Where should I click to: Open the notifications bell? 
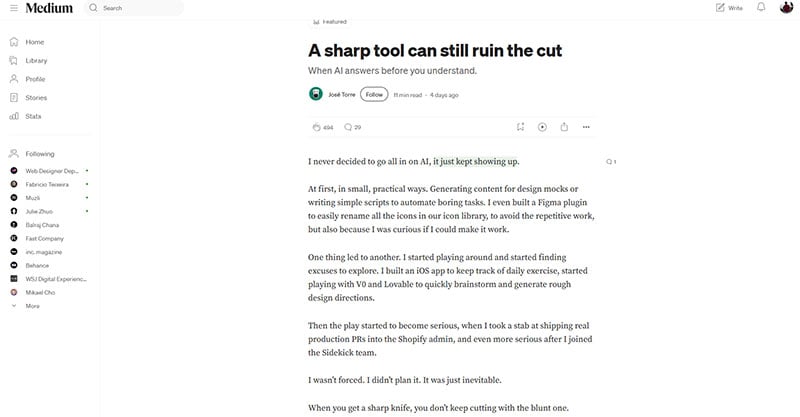761,8
